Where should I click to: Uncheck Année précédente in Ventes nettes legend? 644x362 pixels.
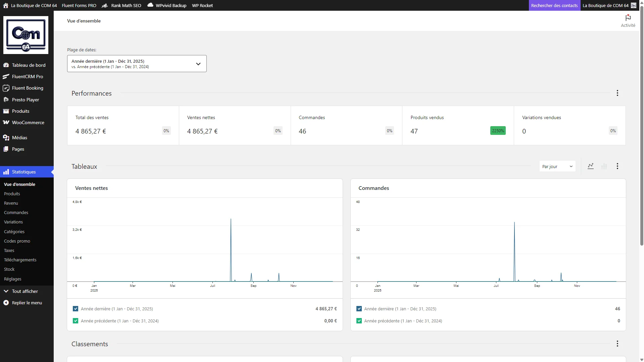tap(76, 321)
